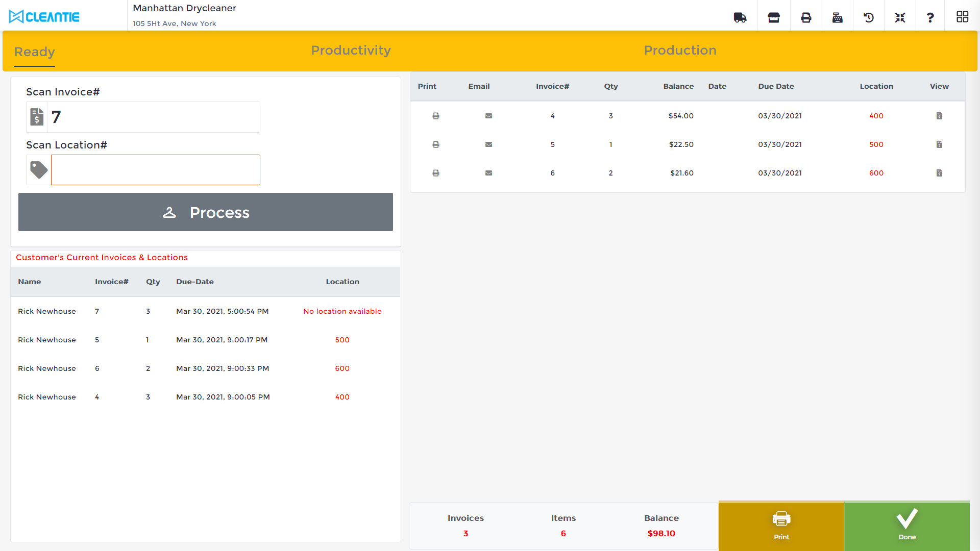
Task: Switch to the Productivity tab
Action: 351,50
